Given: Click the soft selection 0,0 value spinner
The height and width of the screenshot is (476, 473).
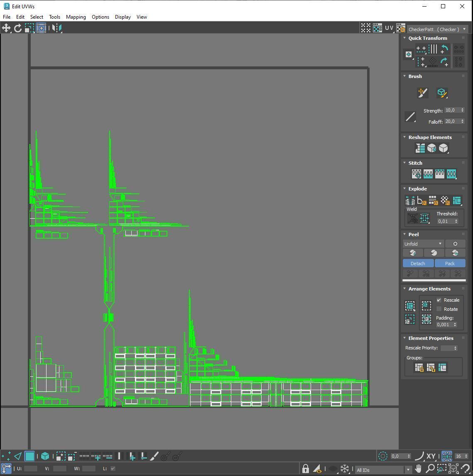Looking at the screenshot, I should click(x=400, y=456).
